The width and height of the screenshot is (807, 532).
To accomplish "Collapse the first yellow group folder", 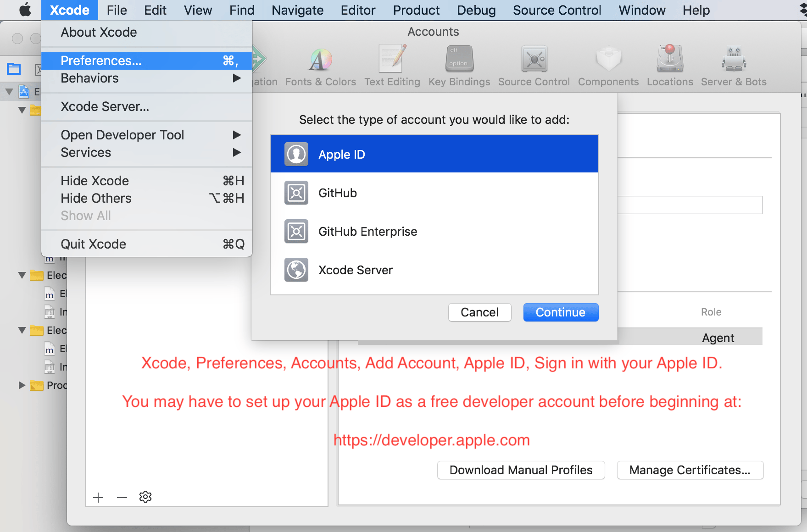I will coord(22,110).
